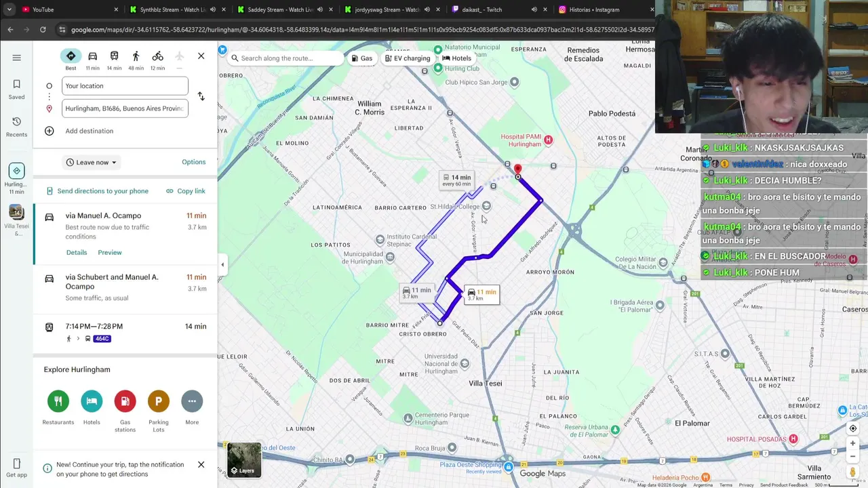
Task: Send directions to your phone
Action: point(97,191)
